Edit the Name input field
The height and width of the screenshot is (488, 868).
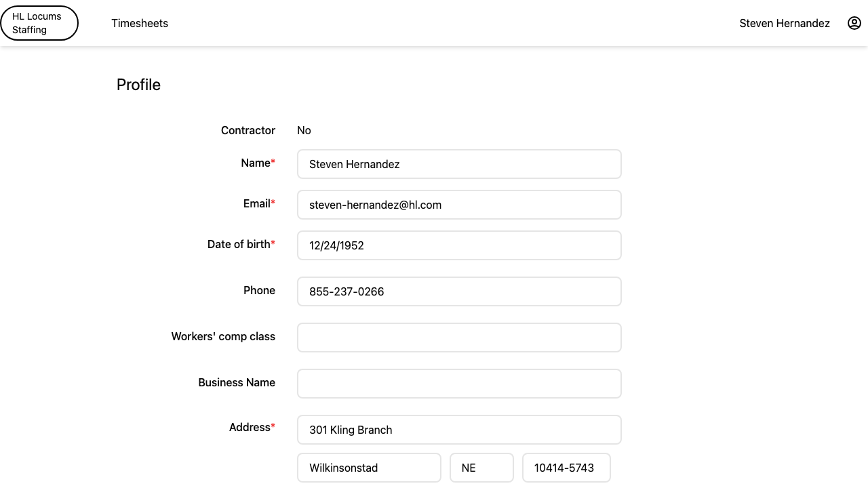459,164
